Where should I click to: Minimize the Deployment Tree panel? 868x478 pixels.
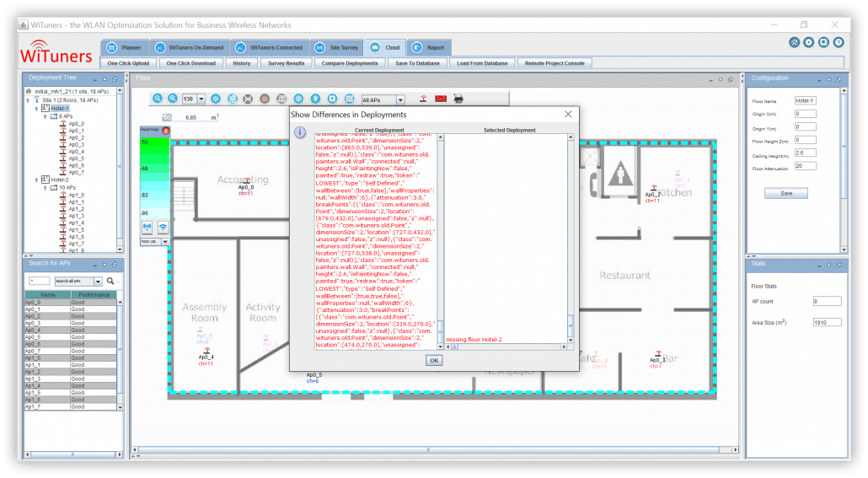tap(95, 79)
